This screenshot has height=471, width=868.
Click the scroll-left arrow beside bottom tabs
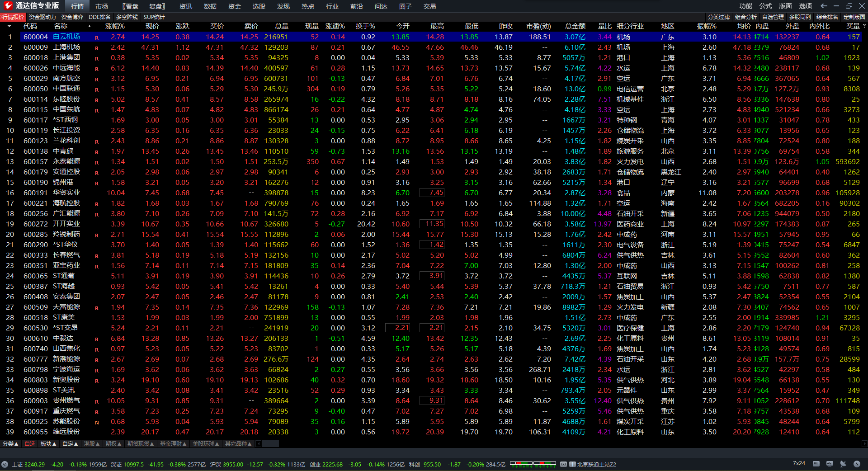coord(258,444)
